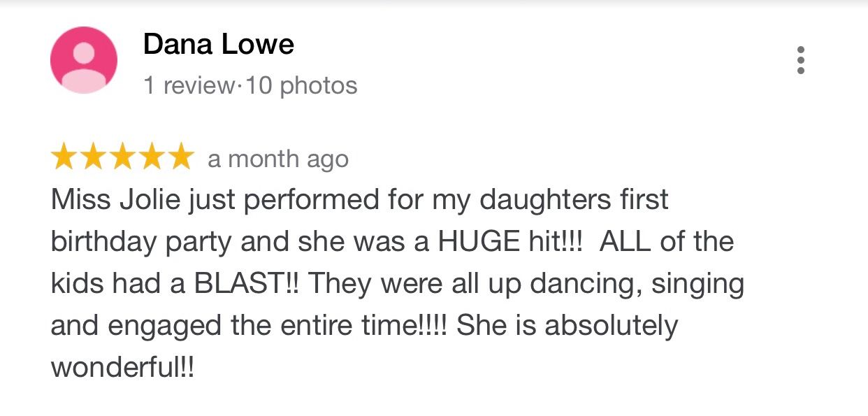868x416 pixels.
Task: Open the Dana Lowe reviewer name link
Action: tap(218, 45)
